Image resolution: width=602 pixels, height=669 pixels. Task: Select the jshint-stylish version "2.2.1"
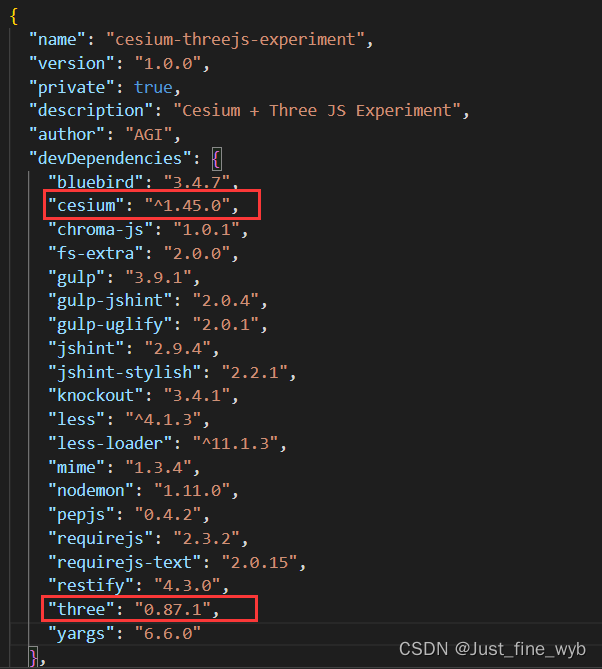pyautogui.click(x=254, y=373)
